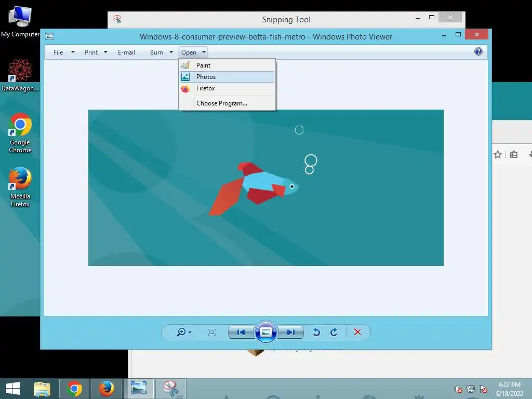The height and width of the screenshot is (399, 532).
Task: Click the E-mail toolbar button
Action: click(126, 52)
